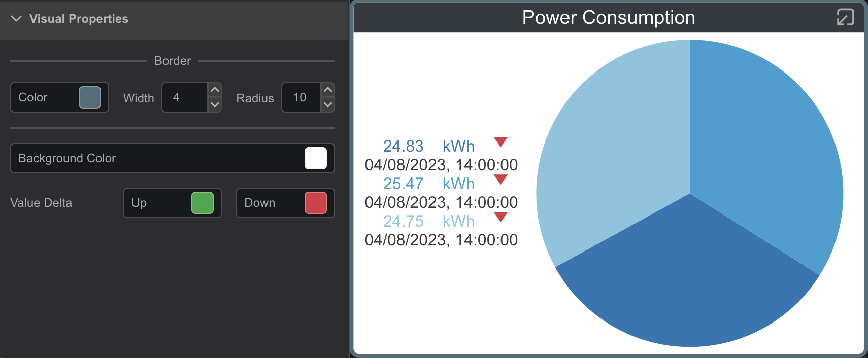Click the down-trend triangle beside 24.83 kWh

pos(500,141)
